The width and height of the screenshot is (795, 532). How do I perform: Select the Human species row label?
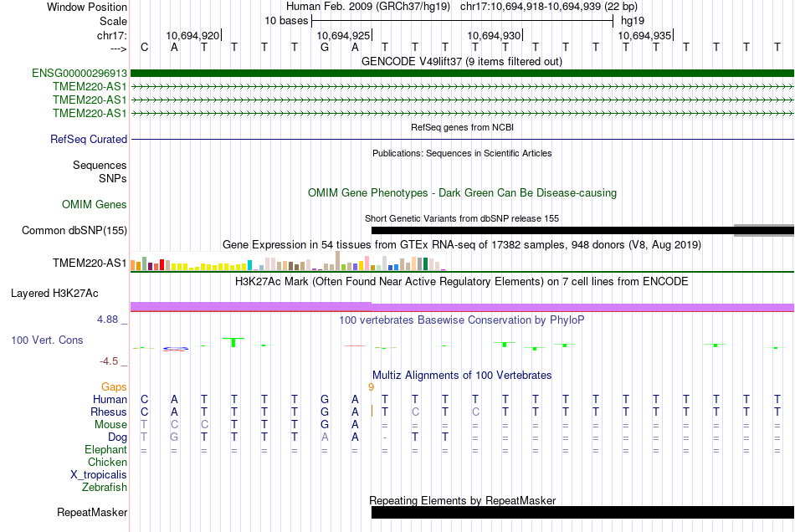[110, 400]
